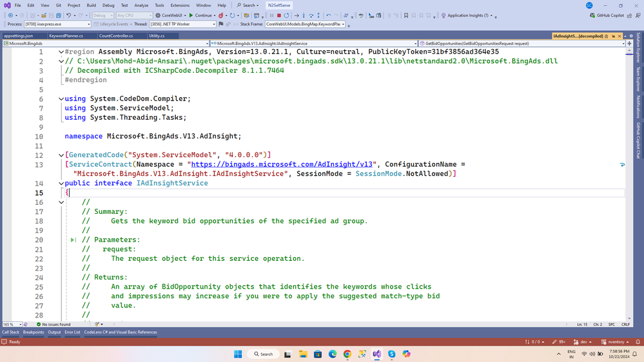
Task: Open the Microsoft.BingAds project scope dropdown
Action: [x=106, y=43]
